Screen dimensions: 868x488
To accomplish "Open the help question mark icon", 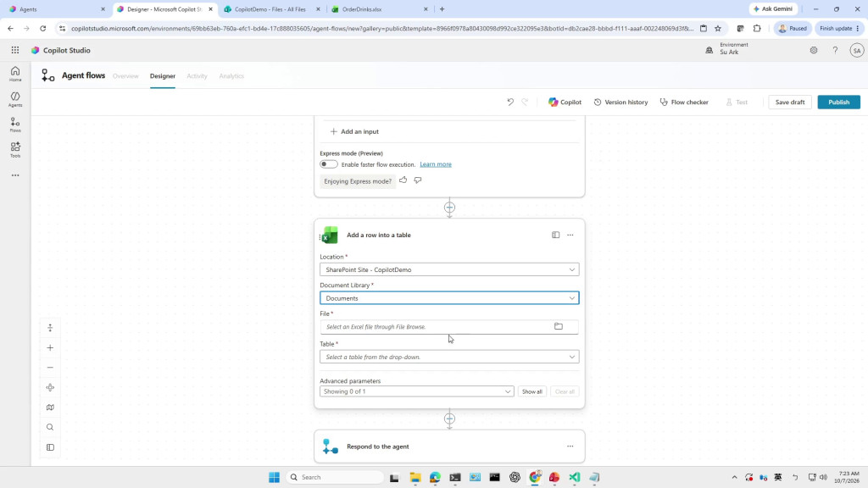I will coord(835,50).
